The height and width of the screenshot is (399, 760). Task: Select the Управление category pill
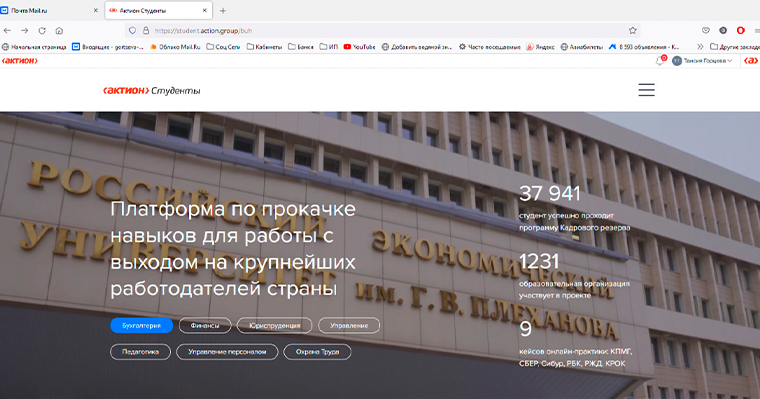349,325
